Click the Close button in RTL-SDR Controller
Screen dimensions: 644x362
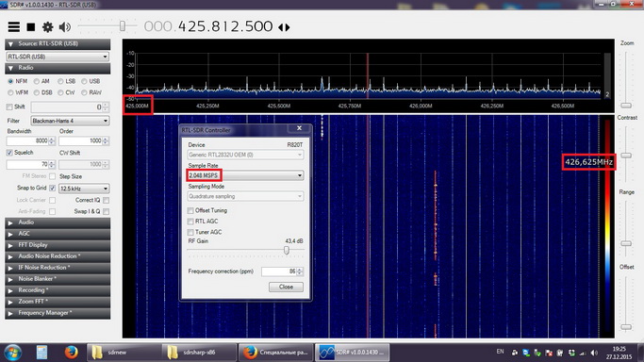click(x=287, y=287)
